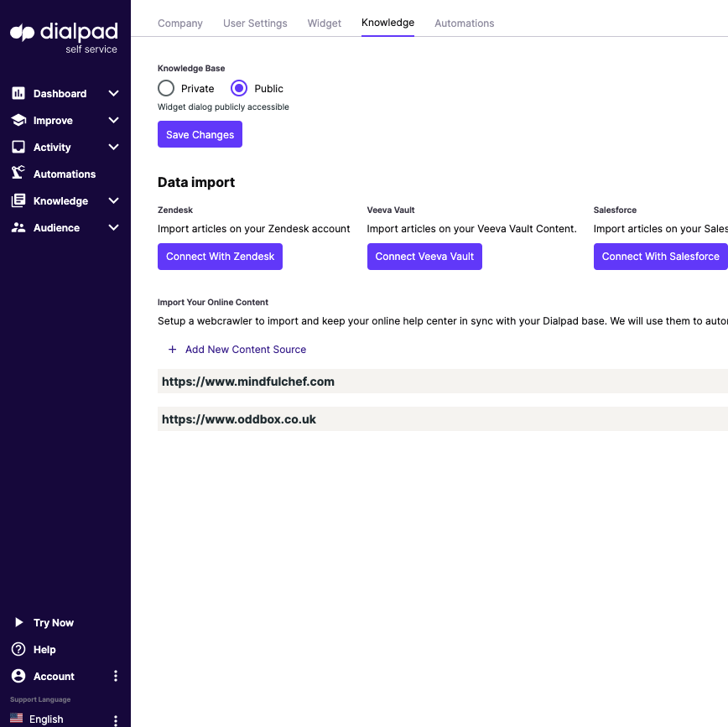Expand the Knowledge sidebar chevron

(113, 200)
